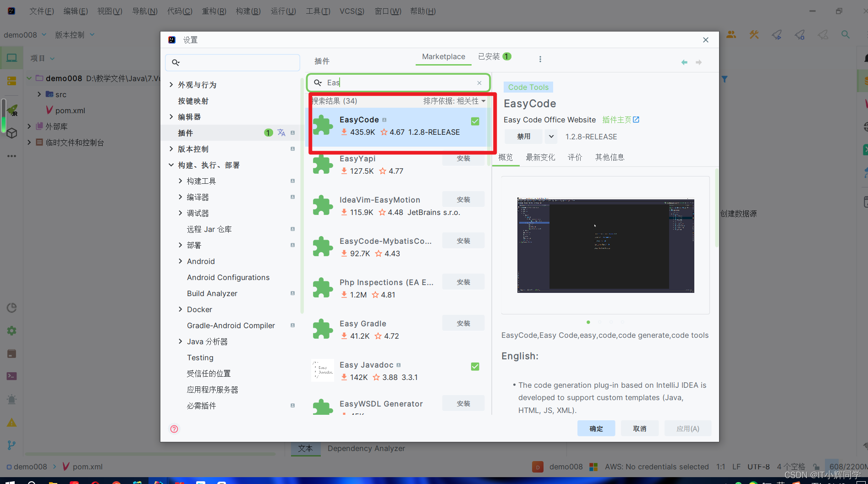Expand 外部库 in project tree
This screenshot has height=484, width=868.
pyautogui.click(x=29, y=126)
